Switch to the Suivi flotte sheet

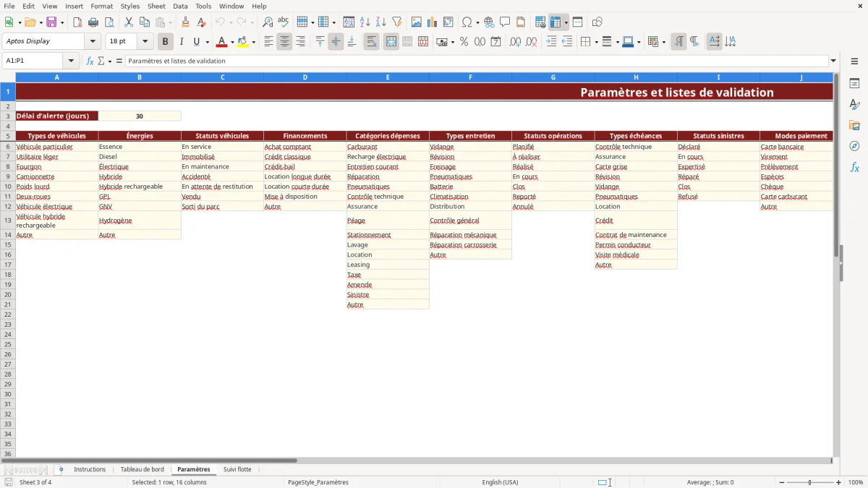(x=237, y=469)
